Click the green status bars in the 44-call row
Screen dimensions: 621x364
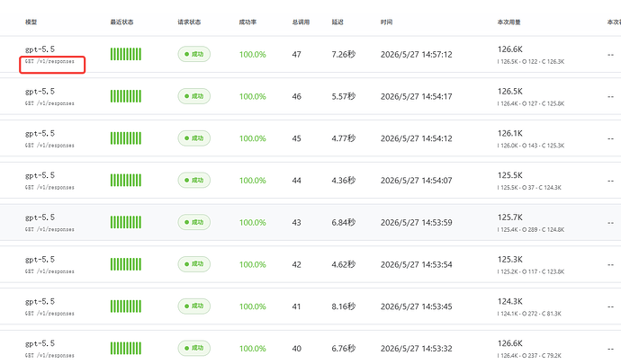tap(125, 180)
